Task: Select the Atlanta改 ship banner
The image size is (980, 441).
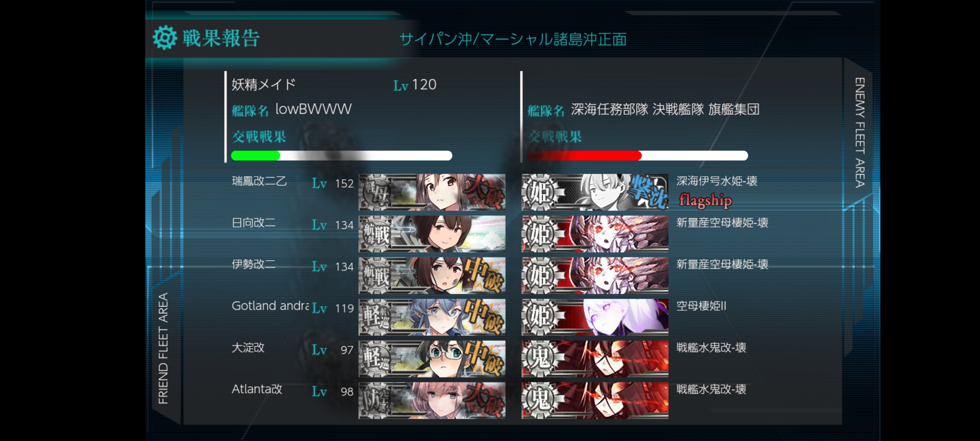Action: [x=432, y=401]
